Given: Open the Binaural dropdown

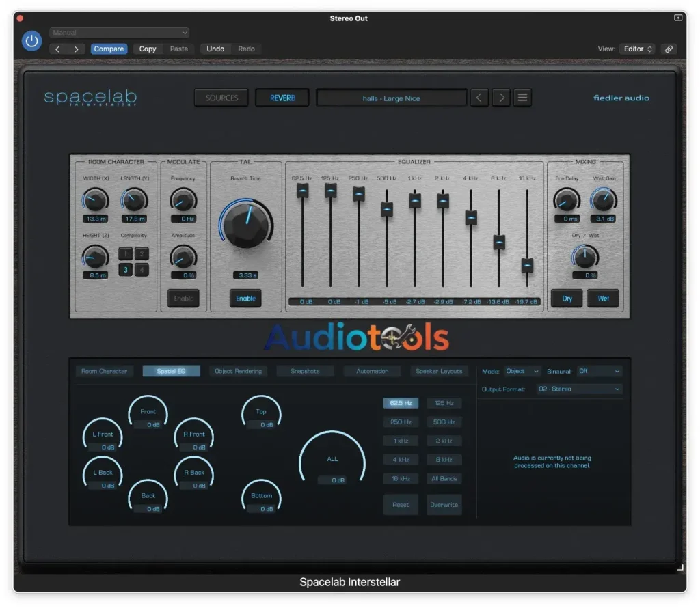Looking at the screenshot, I should 600,371.
